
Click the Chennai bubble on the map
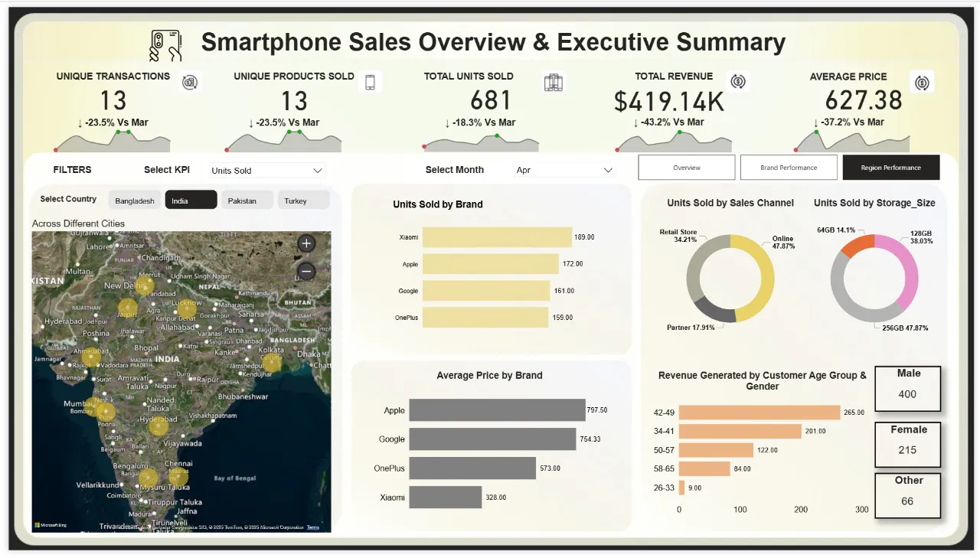180,477
